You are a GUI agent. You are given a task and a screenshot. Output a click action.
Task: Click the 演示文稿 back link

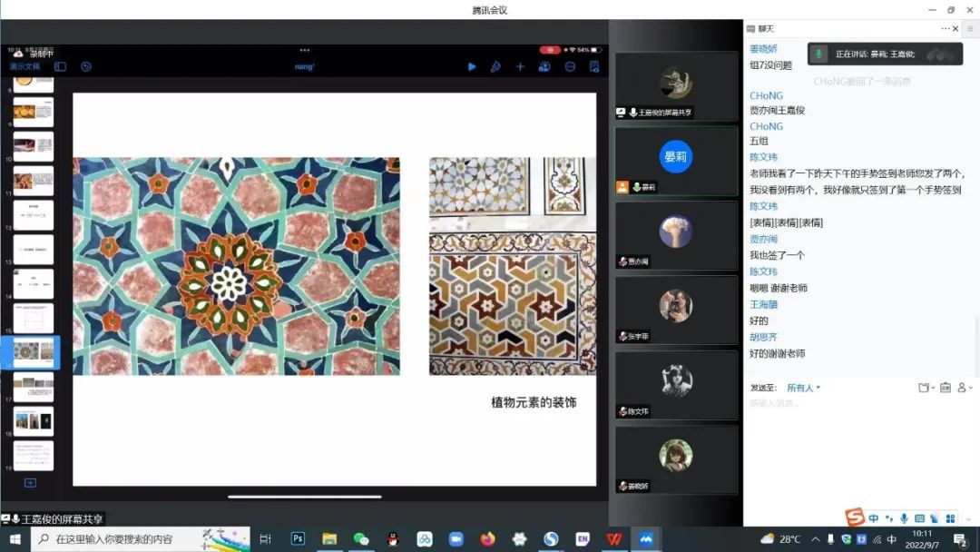[24, 66]
